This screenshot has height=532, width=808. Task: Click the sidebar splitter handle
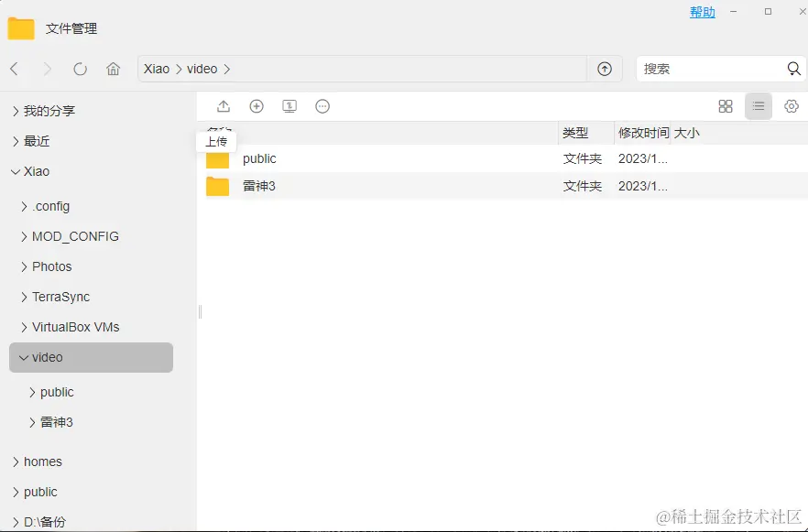tap(200, 311)
